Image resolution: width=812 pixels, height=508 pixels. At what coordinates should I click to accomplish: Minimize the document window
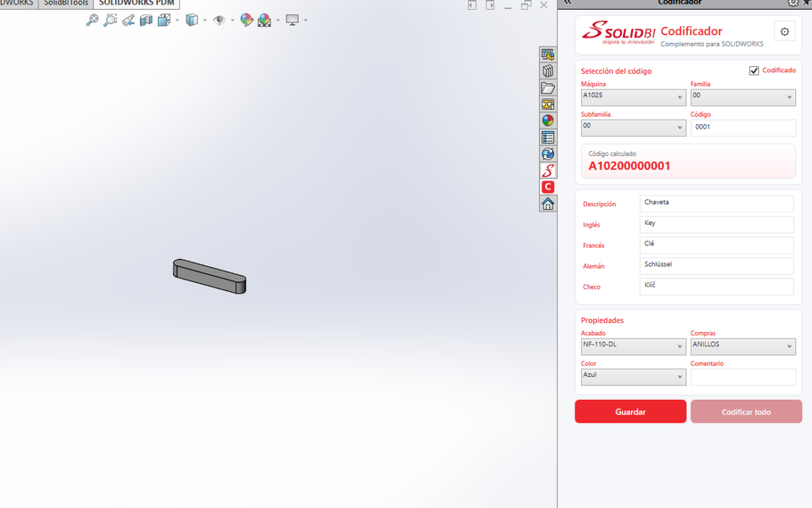click(x=508, y=6)
